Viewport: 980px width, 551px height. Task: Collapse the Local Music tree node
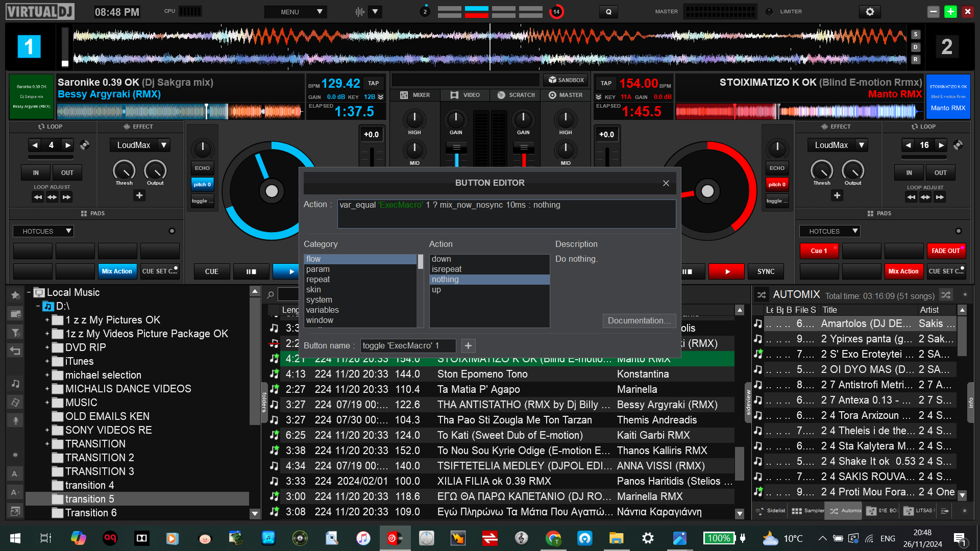point(29,293)
